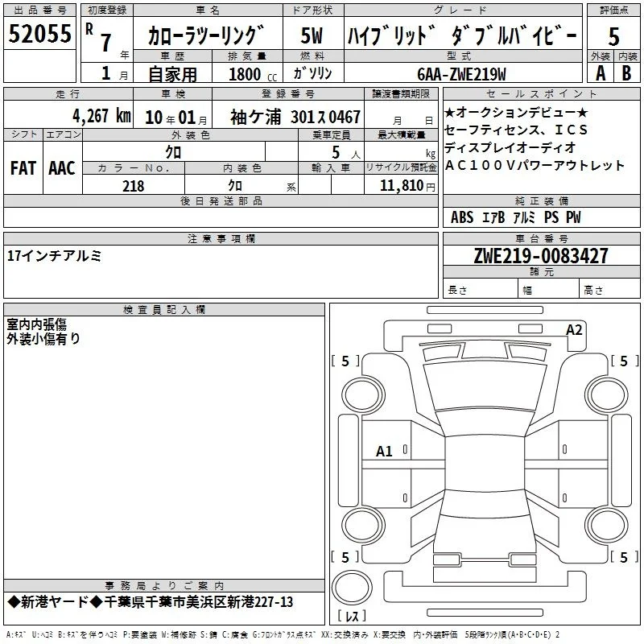
Task: Click mileage 4,267 km
Action: (x=102, y=116)
